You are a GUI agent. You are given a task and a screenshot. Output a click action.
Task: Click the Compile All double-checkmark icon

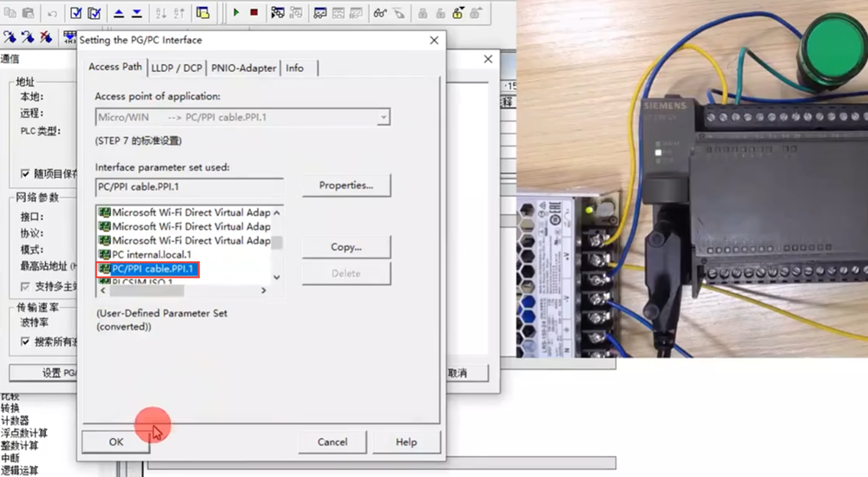point(94,13)
